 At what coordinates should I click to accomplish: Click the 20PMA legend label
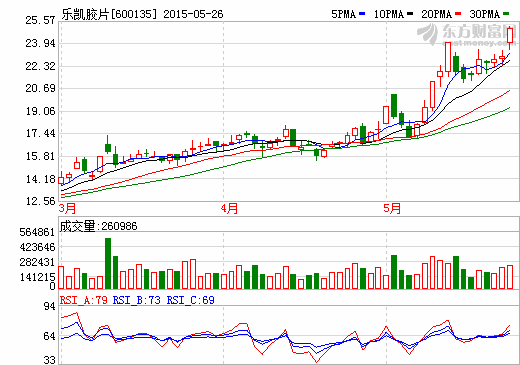pyautogui.click(x=436, y=14)
